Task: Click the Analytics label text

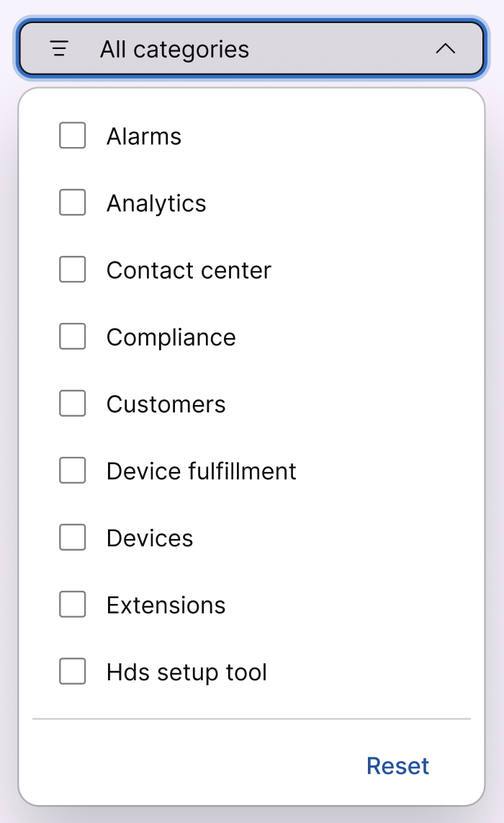Action: [x=156, y=203]
